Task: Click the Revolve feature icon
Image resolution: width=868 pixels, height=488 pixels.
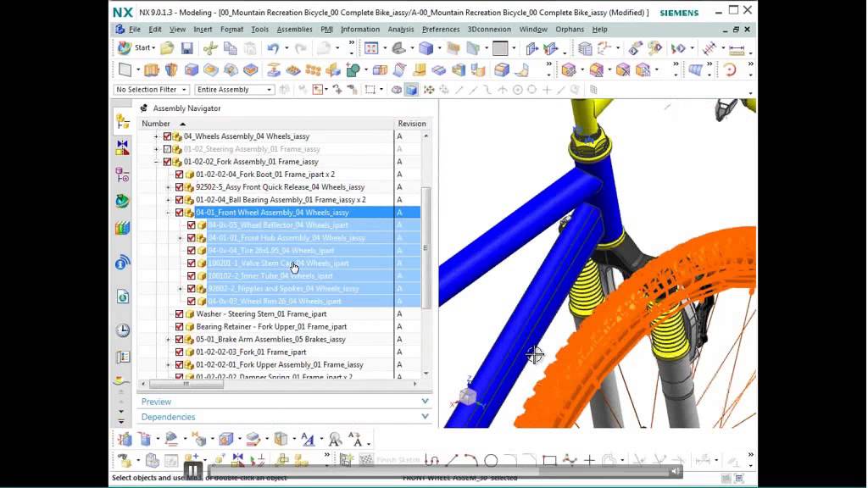Action: tap(171, 69)
